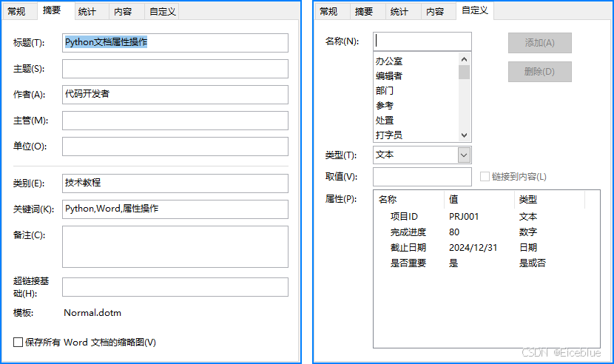
Task: Click the 2024/12/31 value cell
Action: click(x=473, y=247)
